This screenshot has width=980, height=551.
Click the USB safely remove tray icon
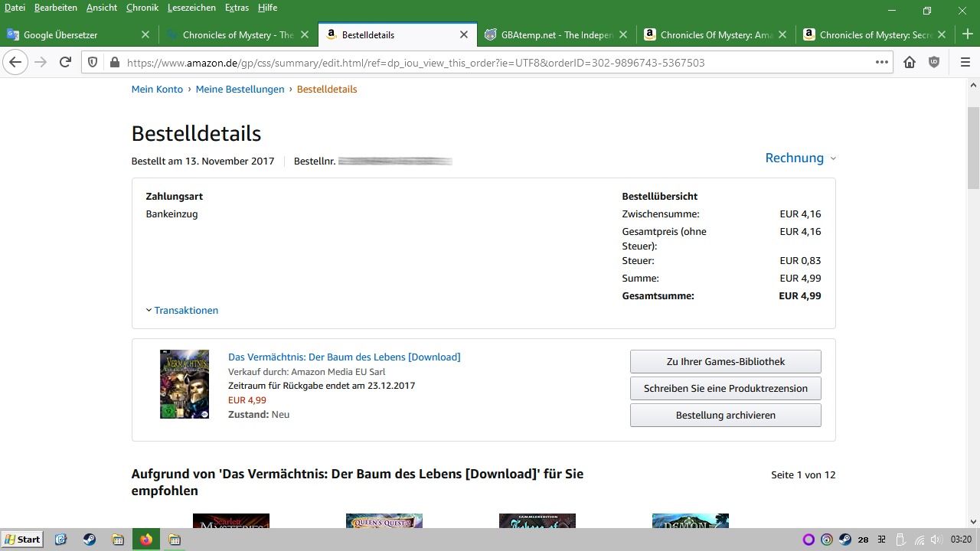900,540
